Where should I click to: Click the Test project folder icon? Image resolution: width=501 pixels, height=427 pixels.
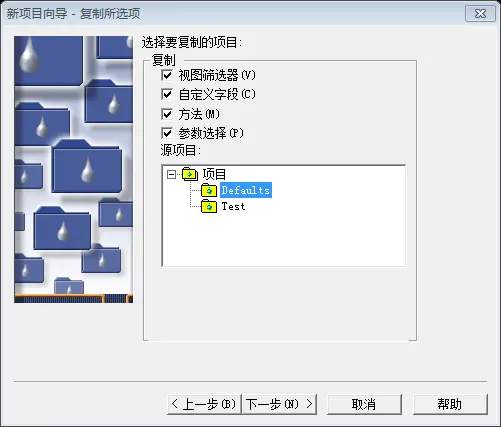(x=209, y=206)
